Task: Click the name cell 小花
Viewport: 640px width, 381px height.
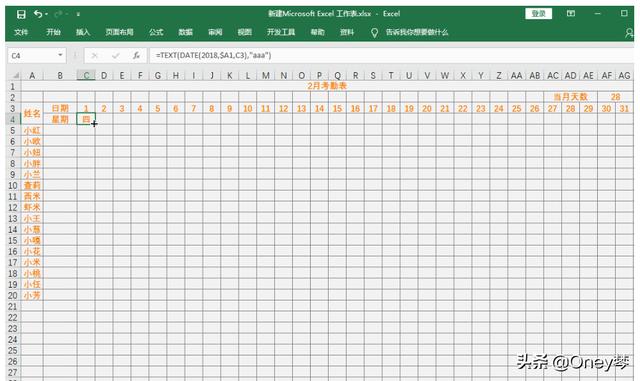Action: 32,252
